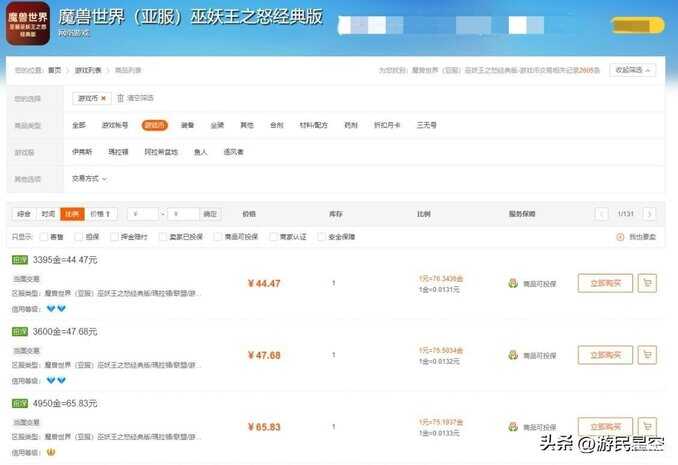678x465 pixels.
Task: Filter by the 阿拉希盆地 server
Action: point(161,152)
